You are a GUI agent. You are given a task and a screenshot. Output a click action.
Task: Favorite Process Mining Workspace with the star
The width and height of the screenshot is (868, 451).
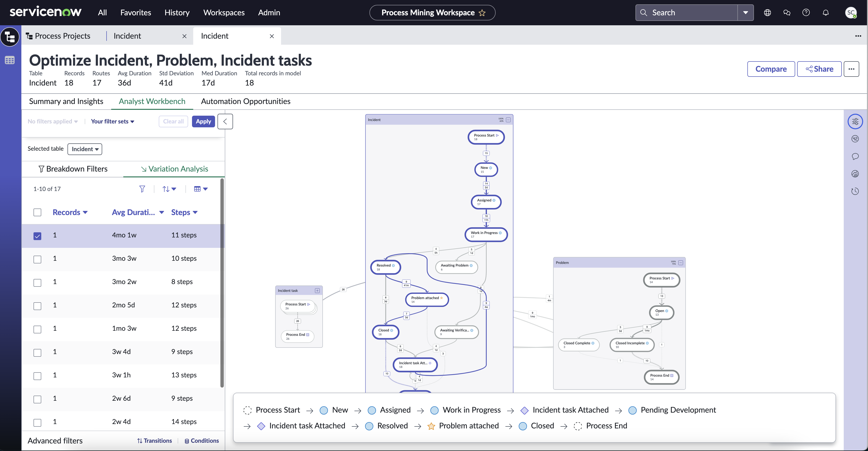coord(482,13)
